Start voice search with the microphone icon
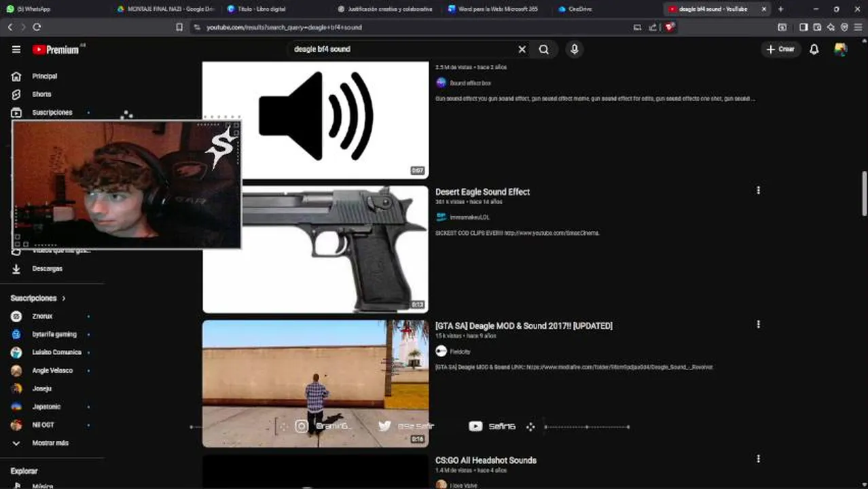The width and height of the screenshot is (868, 489). click(x=575, y=49)
